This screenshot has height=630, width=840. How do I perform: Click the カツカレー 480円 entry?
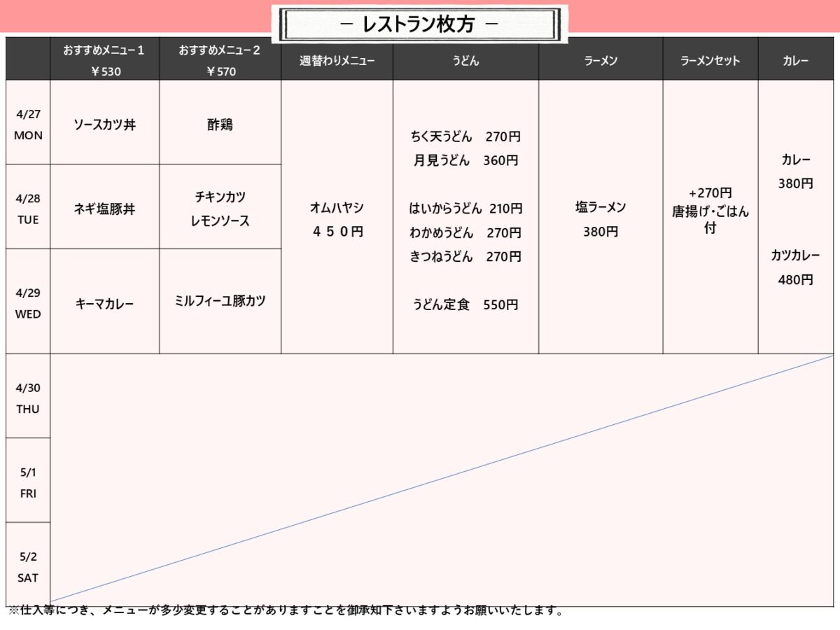(795, 267)
